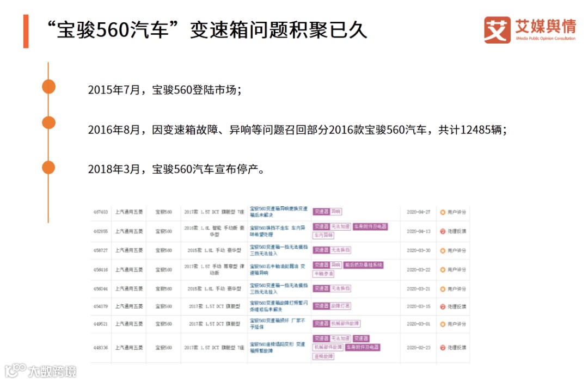Click the date 2020-03-15

[x=419, y=307]
